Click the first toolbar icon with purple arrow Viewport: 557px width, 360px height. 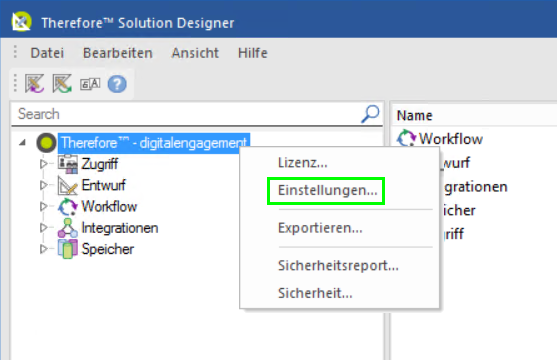click(34, 84)
